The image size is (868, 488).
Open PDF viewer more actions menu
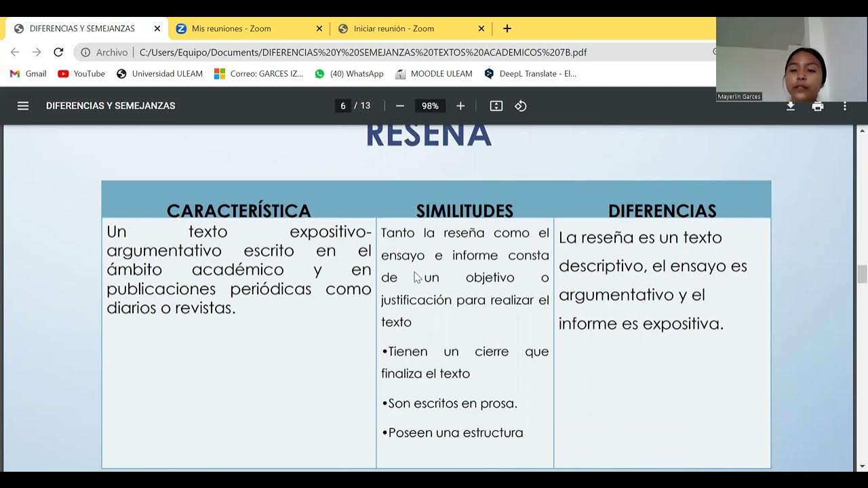click(x=845, y=106)
